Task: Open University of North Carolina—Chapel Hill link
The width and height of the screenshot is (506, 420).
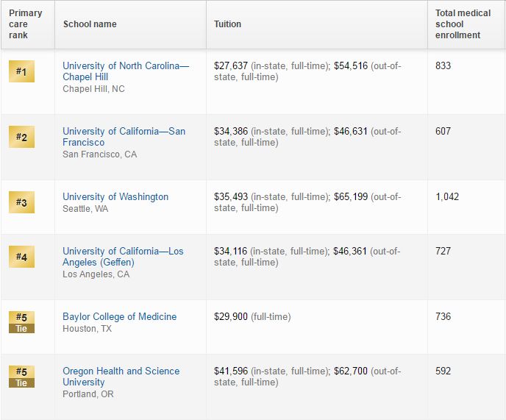Action: 126,71
